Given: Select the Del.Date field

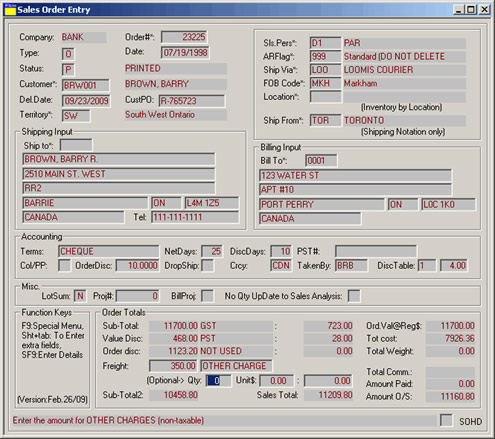Looking at the screenshot, I should 86,101.
